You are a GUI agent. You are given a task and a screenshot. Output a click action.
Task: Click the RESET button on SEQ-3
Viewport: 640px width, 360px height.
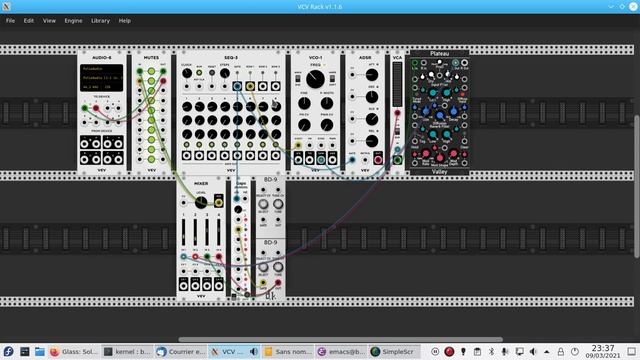pos(212,73)
